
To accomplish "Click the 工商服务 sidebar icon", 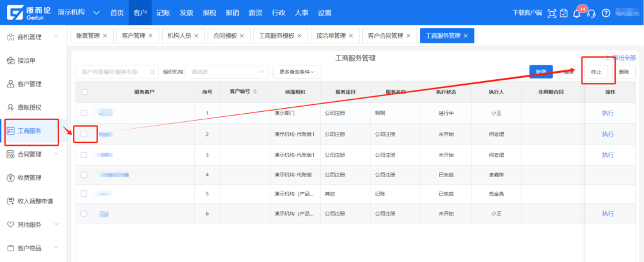I will (11, 131).
